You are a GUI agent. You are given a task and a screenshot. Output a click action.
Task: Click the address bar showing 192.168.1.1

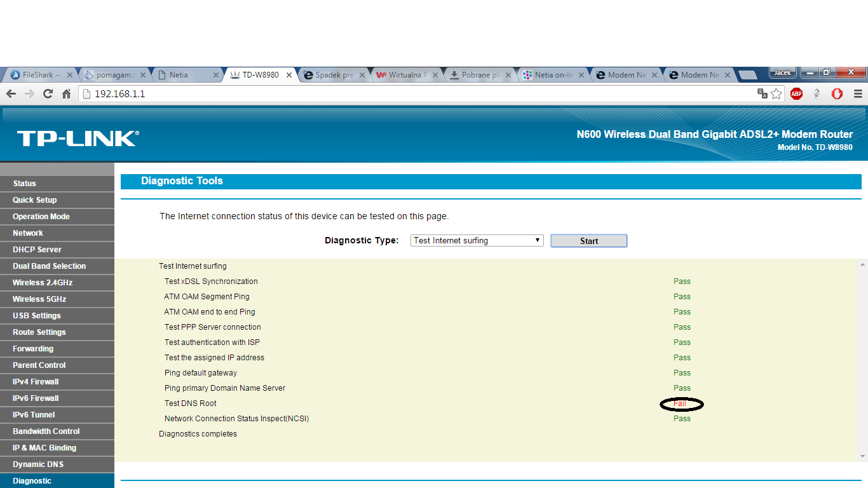click(x=419, y=94)
